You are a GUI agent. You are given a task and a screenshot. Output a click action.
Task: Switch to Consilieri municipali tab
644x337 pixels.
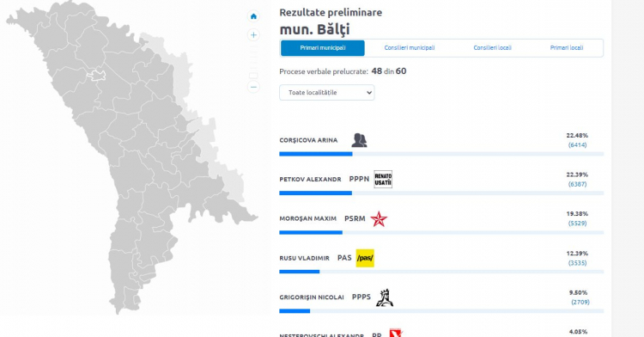[x=409, y=47]
